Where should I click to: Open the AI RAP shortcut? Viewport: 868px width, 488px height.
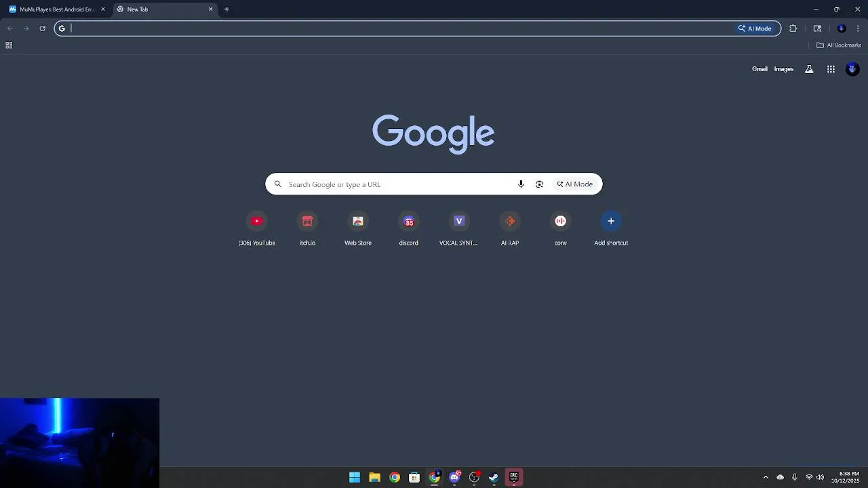pyautogui.click(x=510, y=229)
